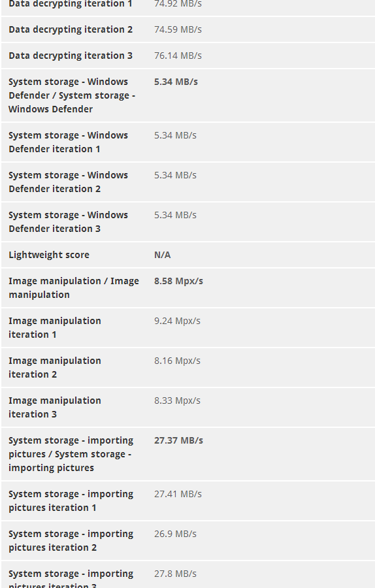Click the 76.14 MB/s result value

(x=178, y=56)
